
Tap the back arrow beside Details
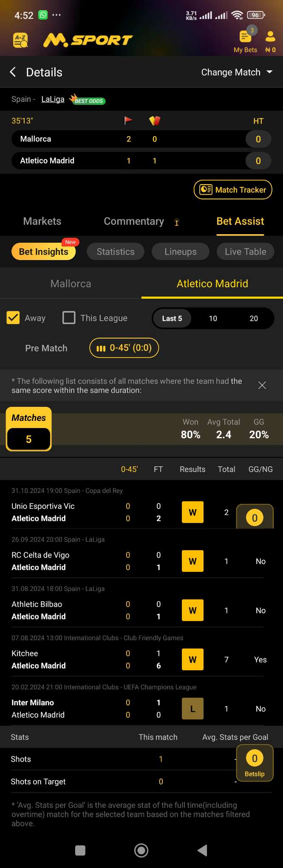(13, 72)
